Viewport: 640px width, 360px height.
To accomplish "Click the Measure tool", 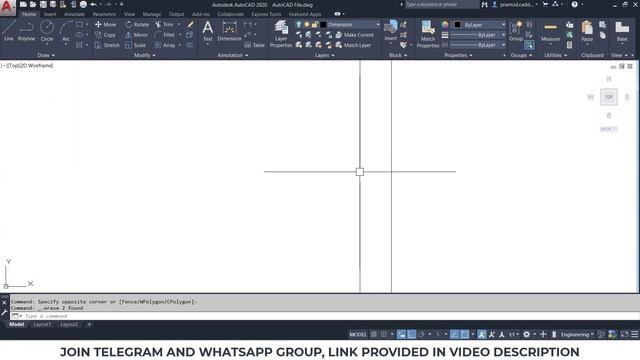I will tap(550, 32).
